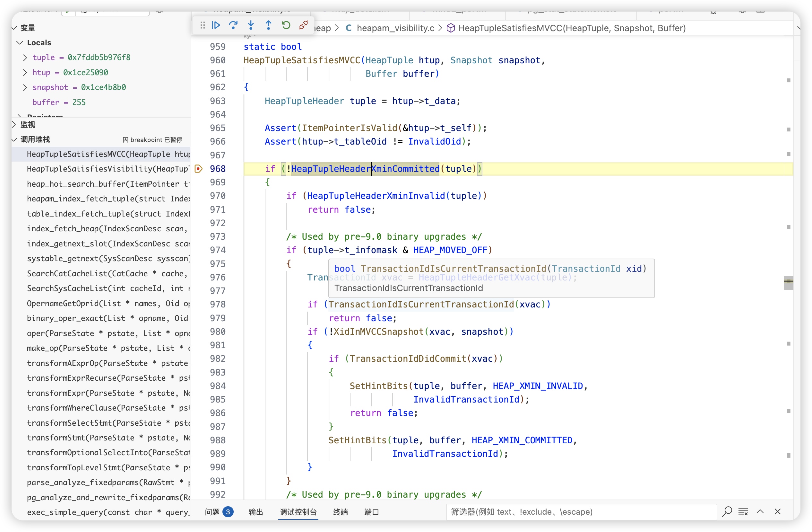Restart the debug session
The image size is (812, 532).
click(x=286, y=25)
